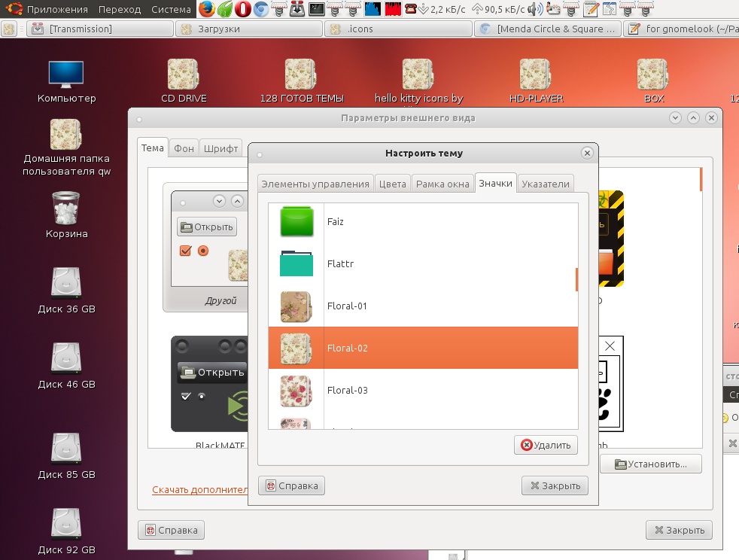This screenshot has height=560, width=739.
Task: Launch Firefox from the top panel
Action: pyautogui.click(x=206, y=8)
